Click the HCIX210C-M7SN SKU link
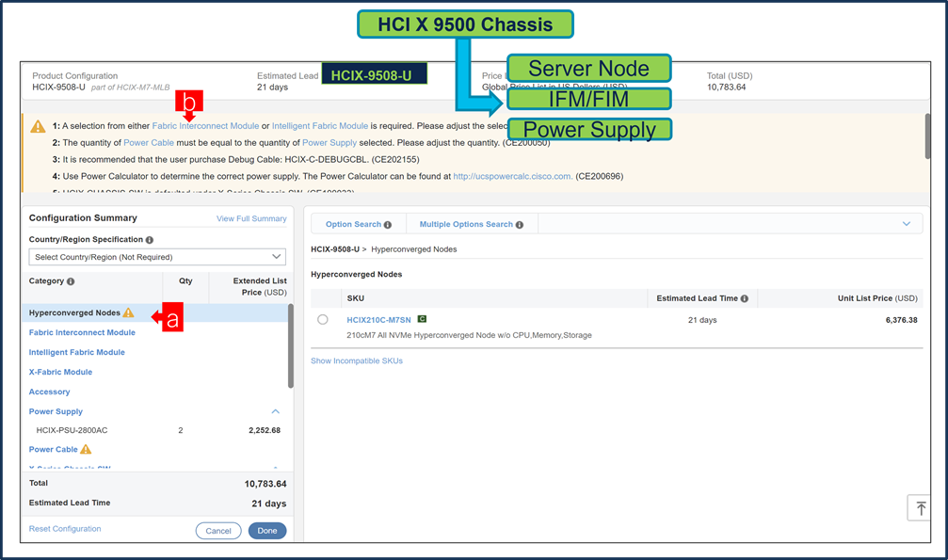 pos(378,320)
